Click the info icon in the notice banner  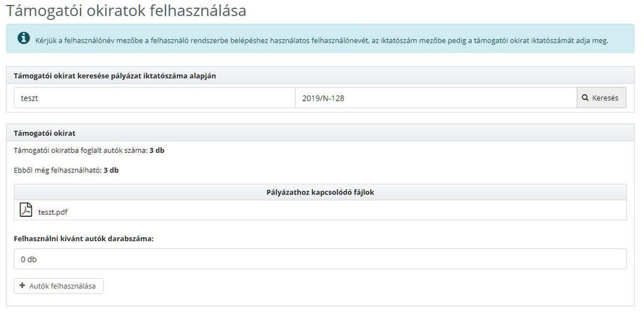[x=23, y=38]
